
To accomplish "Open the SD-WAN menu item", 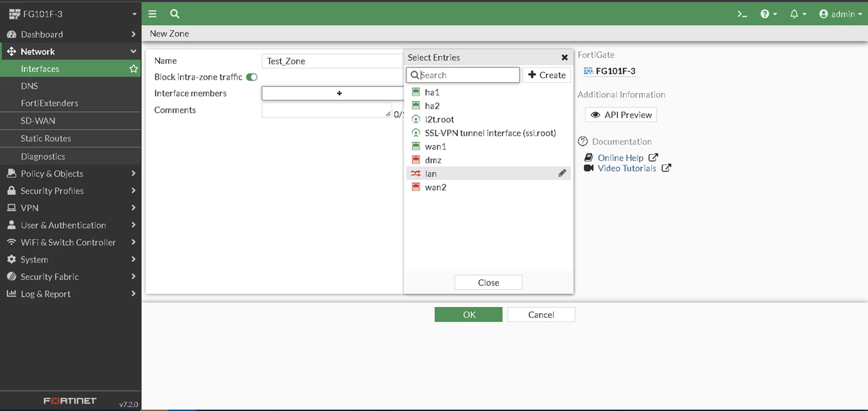I will pos(71,121).
